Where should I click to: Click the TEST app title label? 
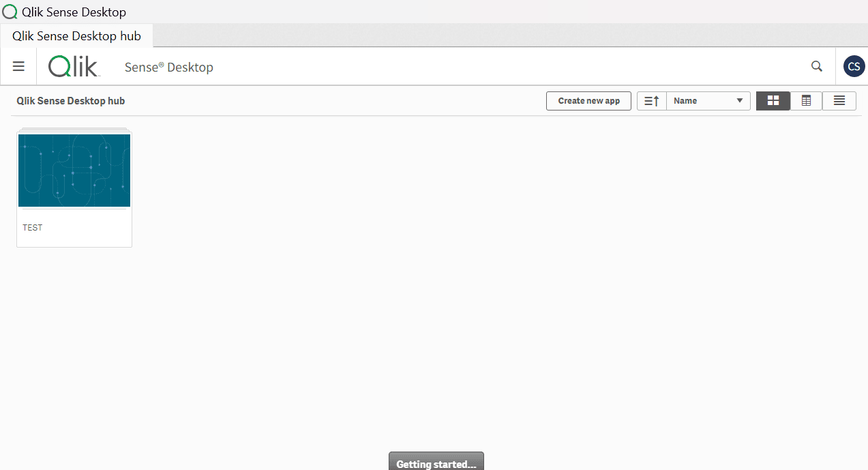tap(32, 227)
